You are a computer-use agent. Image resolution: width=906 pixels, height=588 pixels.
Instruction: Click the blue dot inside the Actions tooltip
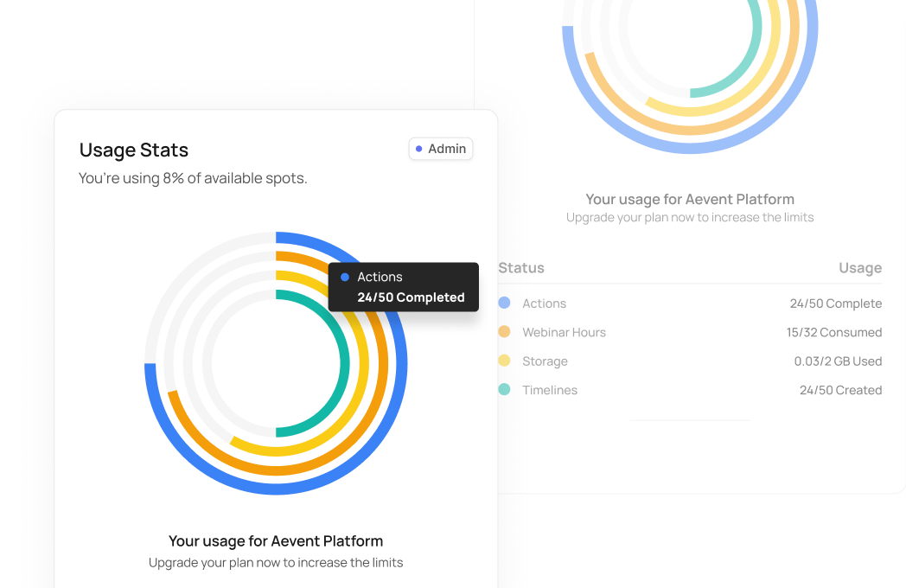pyautogui.click(x=345, y=277)
